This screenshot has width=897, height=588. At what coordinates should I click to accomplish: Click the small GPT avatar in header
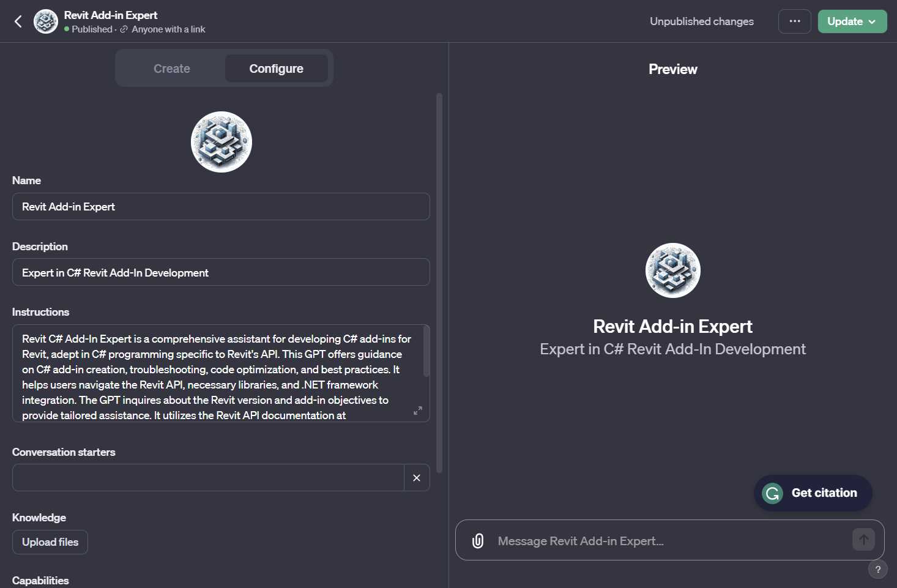pos(46,21)
